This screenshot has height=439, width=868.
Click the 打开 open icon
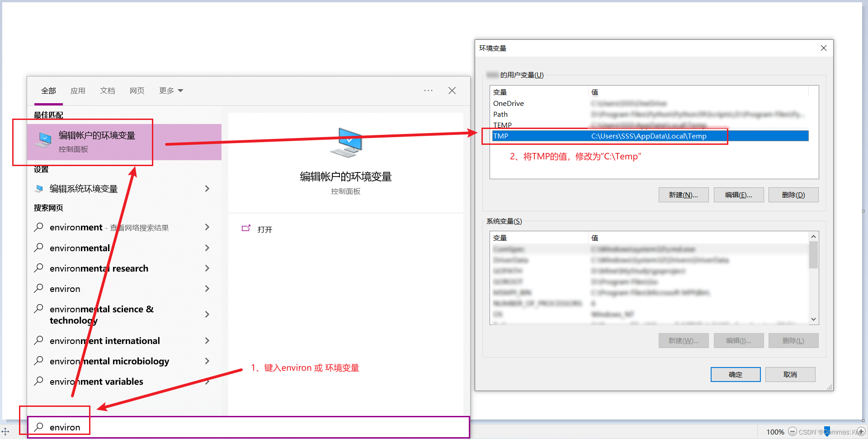[x=246, y=229]
